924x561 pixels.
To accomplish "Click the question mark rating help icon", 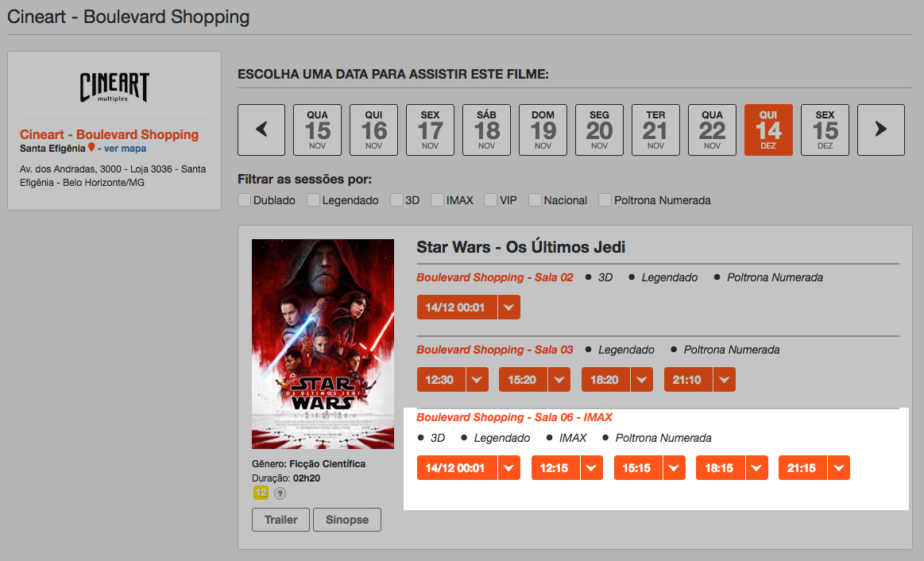I will pyautogui.click(x=280, y=493).
